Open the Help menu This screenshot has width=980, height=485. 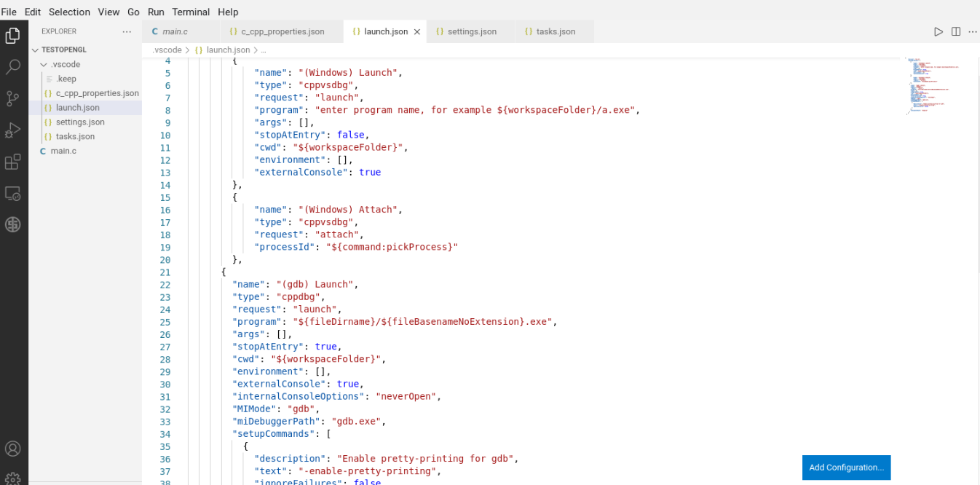coord(228,12)
